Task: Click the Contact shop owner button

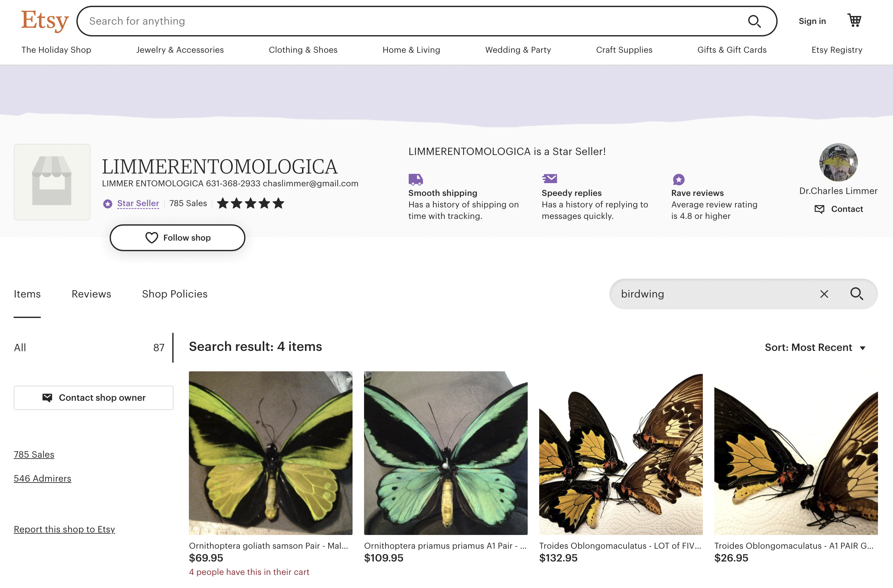Action: (94, 397)
